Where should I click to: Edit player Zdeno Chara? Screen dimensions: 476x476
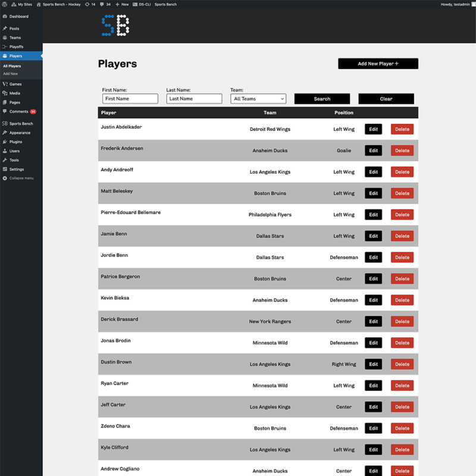pos(374,428)
